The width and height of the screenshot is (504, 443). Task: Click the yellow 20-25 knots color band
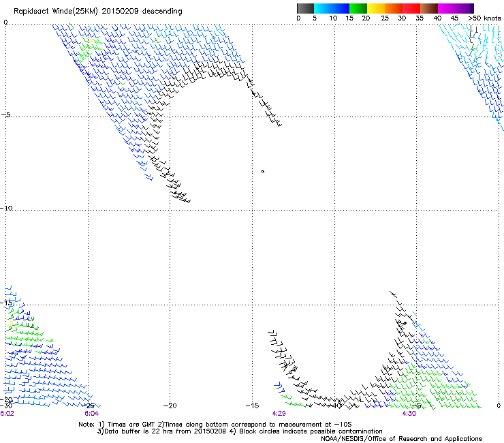(x=376, y=8)
